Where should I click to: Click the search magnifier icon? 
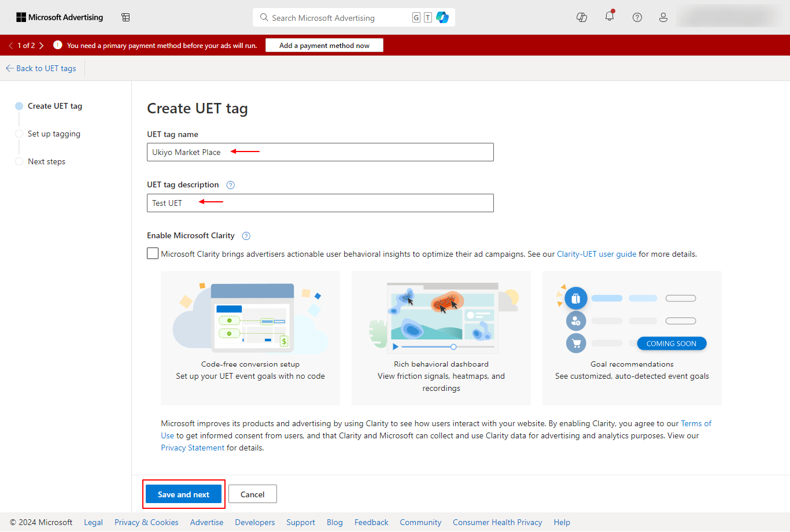click(264, 17)
